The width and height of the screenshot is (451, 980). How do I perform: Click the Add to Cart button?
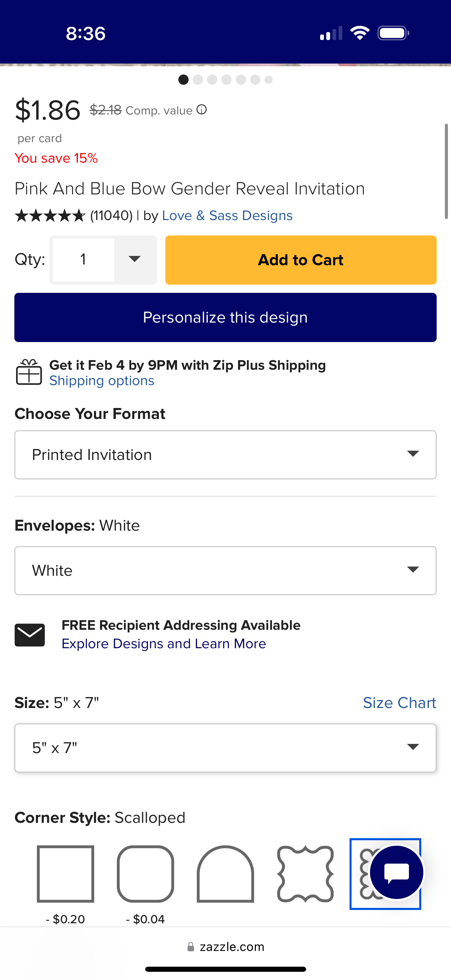(301, 260)
